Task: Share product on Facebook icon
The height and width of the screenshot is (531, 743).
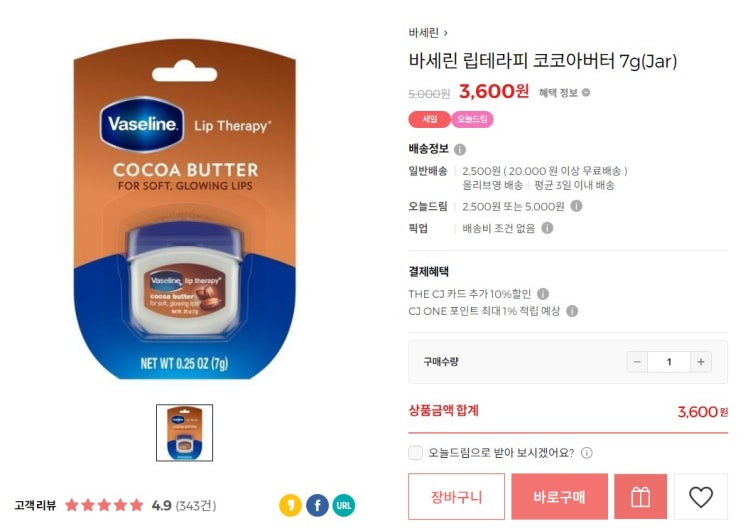Action: point(317,505)
